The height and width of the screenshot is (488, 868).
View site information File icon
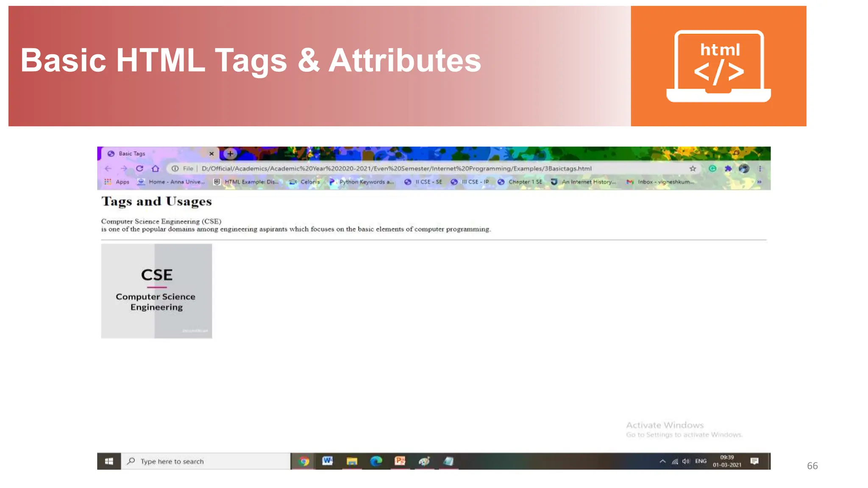click(175, 169)
